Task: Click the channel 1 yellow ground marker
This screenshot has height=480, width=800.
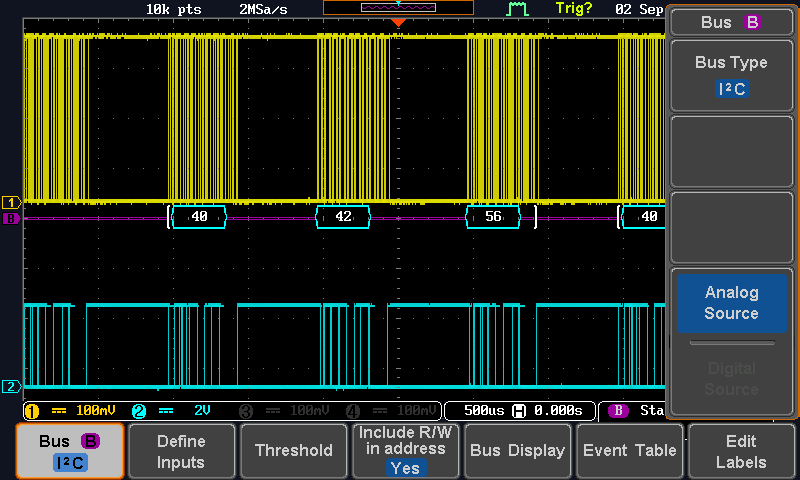Action: [x=11, y=202]
